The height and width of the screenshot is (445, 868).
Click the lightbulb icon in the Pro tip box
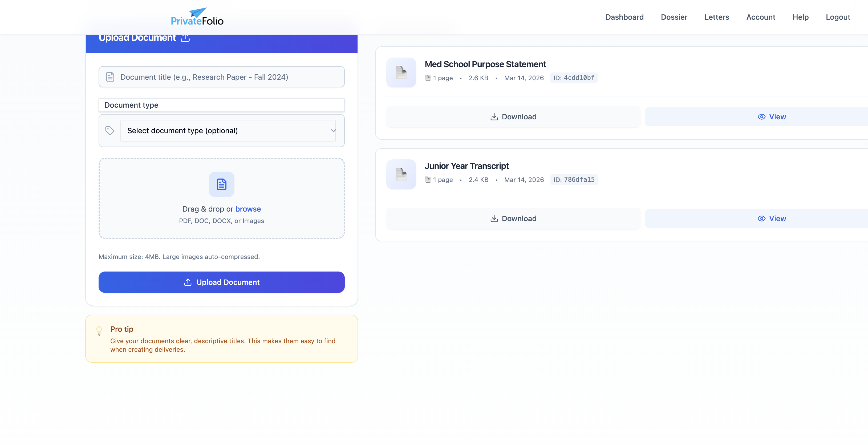(x=99, y=331)
